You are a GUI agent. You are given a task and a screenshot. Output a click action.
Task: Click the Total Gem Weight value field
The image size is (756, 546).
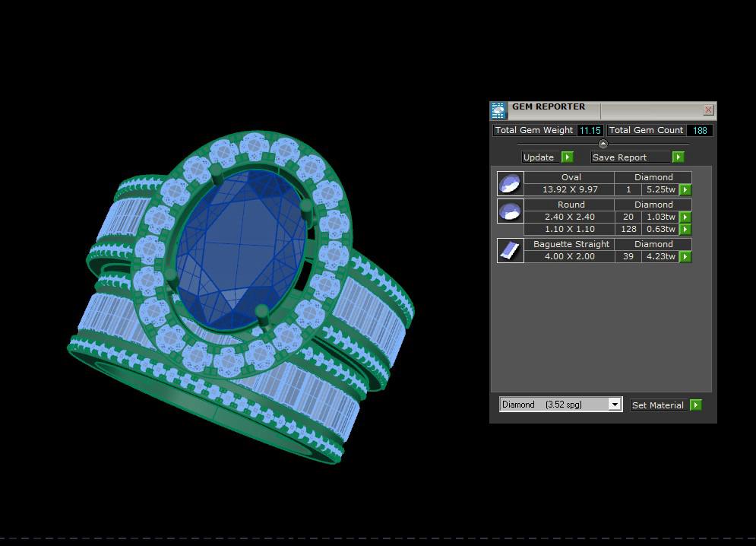[590, 131]
